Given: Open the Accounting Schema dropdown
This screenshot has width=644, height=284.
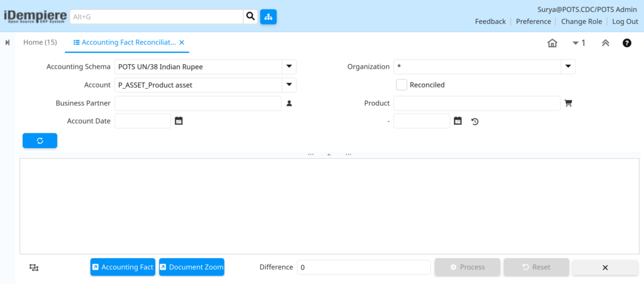Looking at the screenshot, I should [289, 66].
